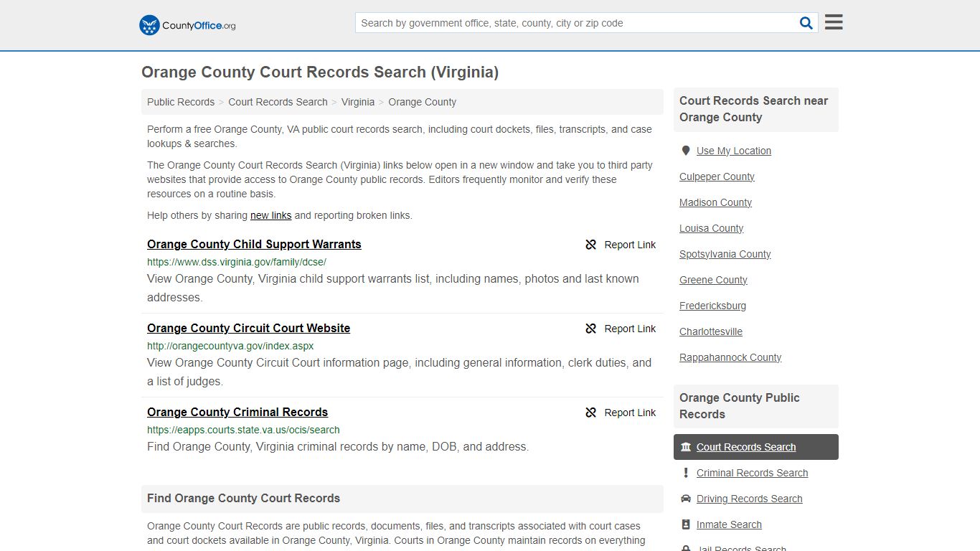Open Culpeper County link
Image resolution: width=980 pixels, height=551 pixels.
coord(717,176)
